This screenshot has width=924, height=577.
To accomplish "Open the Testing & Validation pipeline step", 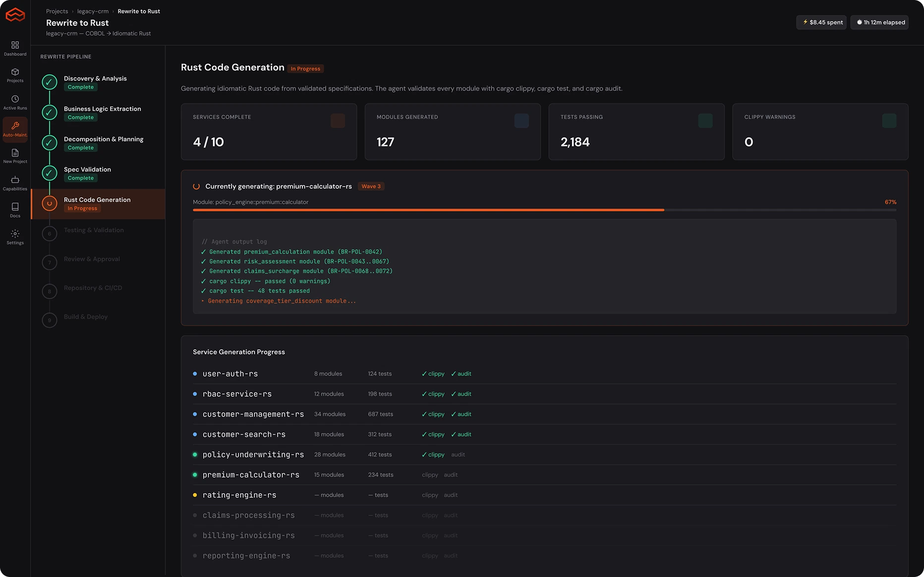I will (x=98, y=233).
